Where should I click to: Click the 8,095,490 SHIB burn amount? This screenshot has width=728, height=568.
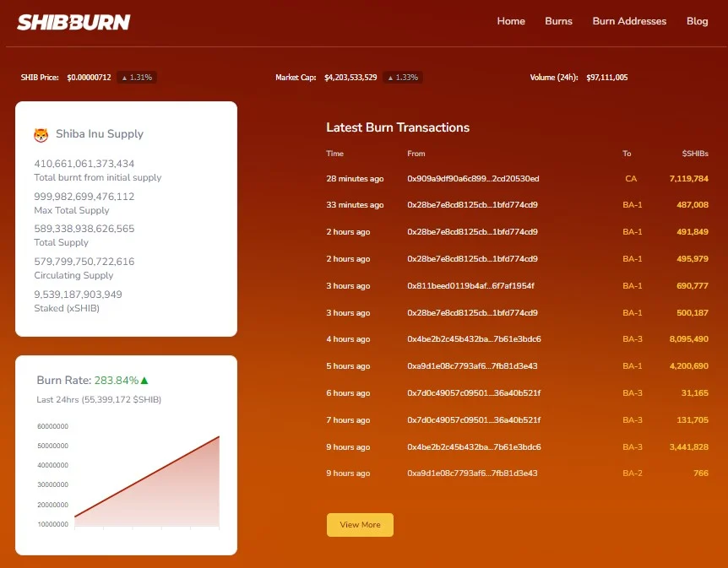click(x=687, y=339)
